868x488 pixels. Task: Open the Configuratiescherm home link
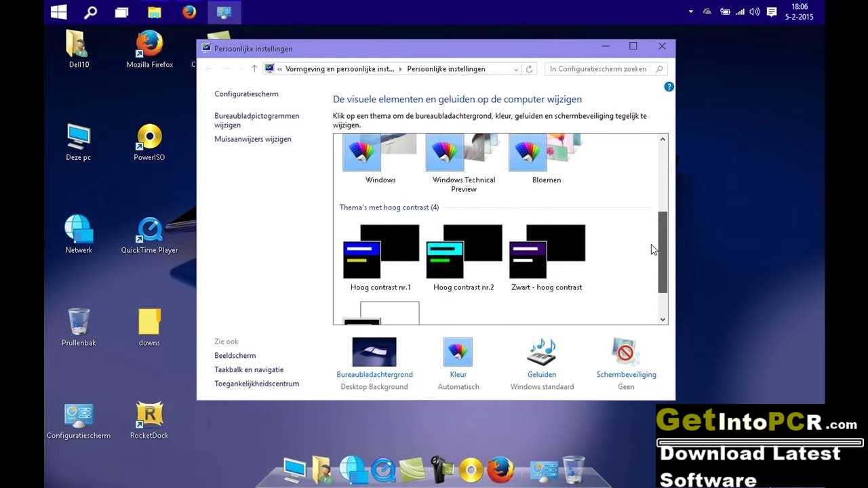pyautogui.click(x=246, y=94)
